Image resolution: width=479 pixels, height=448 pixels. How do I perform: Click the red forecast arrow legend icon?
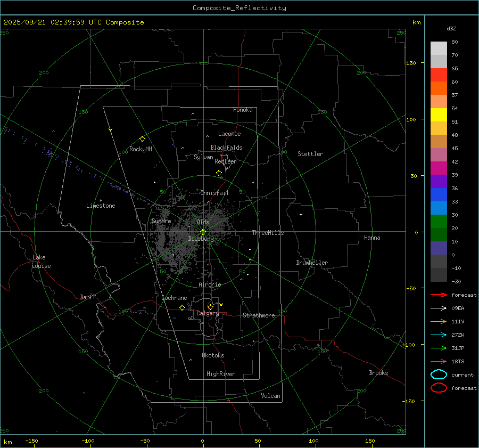438,295
